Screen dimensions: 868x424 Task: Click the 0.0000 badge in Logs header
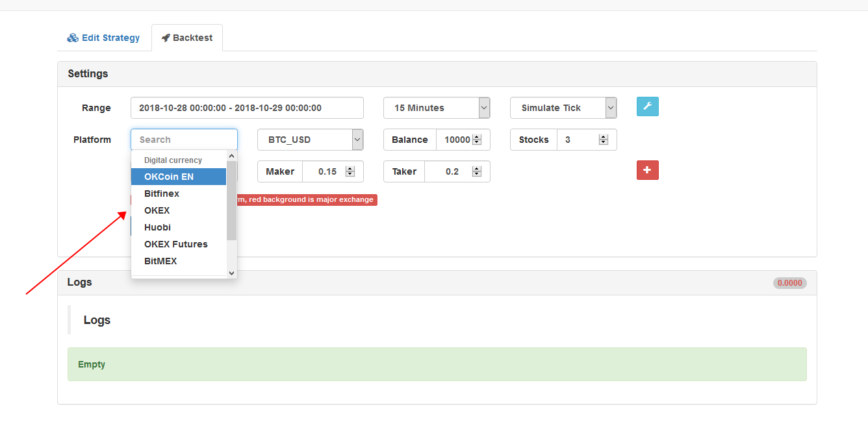[x=789, y=283]
